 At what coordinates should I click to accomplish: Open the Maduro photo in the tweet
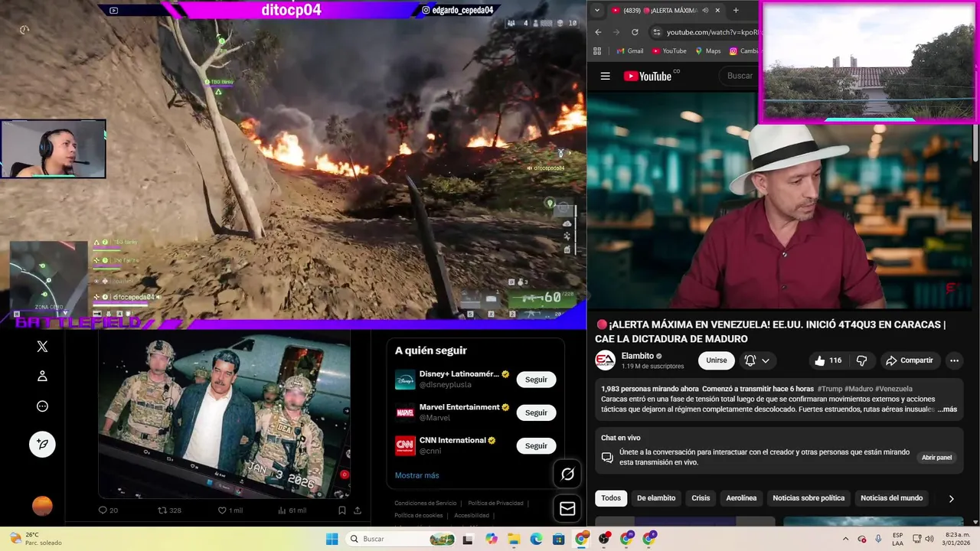pos(224,415)
